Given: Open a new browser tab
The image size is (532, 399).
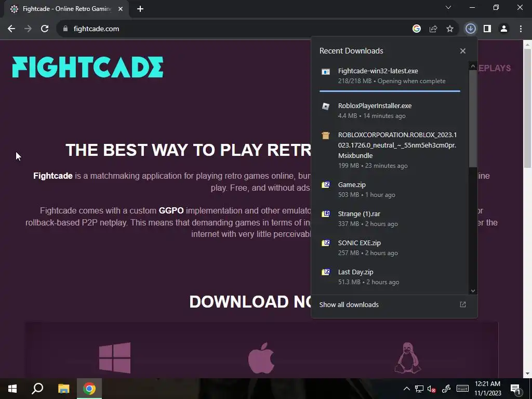Looking at the screenshot, I should [140, 9].
